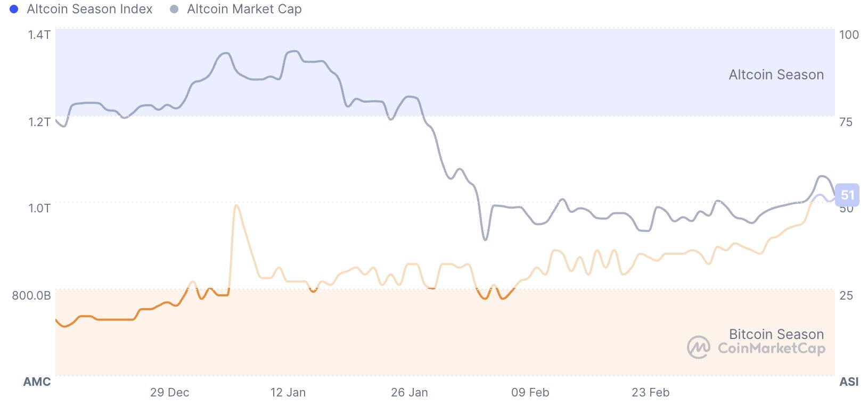Click the 25 right axis label
The width and height of the screenshot is (868, 414).
pos(846,295)
